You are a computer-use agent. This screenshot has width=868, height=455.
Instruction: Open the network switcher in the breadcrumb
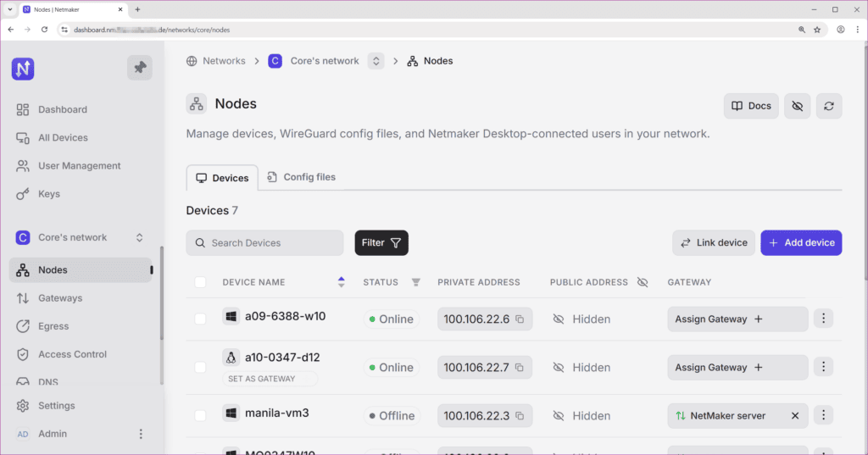point(376,61)
